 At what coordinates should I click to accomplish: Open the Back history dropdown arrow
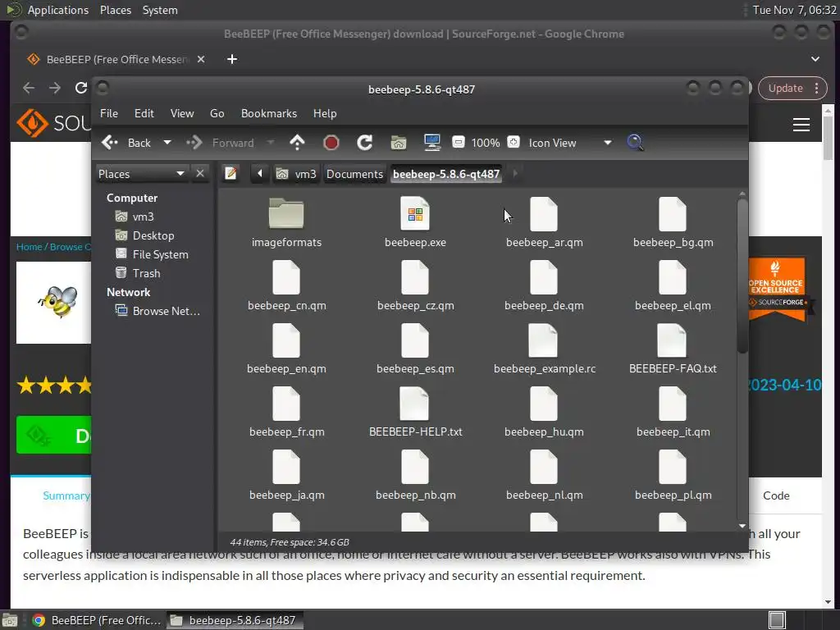(x=167, y=143)
